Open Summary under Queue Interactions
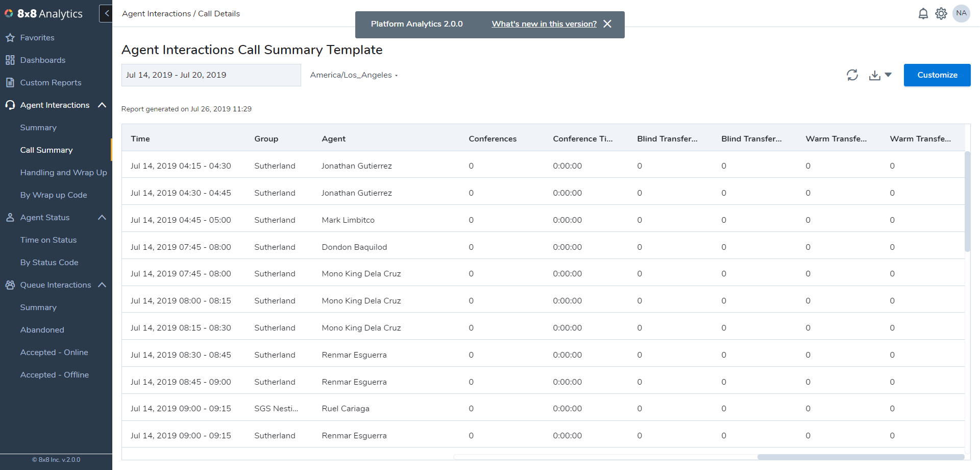 click(38, 308)
